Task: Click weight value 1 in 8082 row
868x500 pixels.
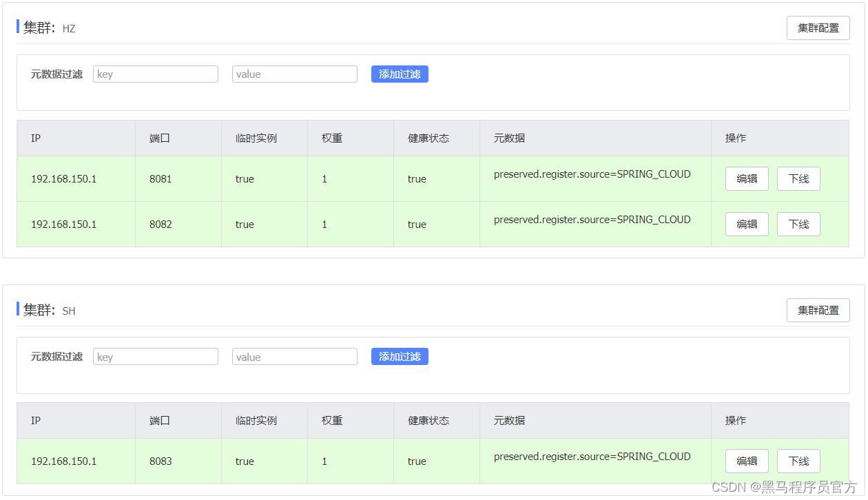Action: click(x=324, y=225)
